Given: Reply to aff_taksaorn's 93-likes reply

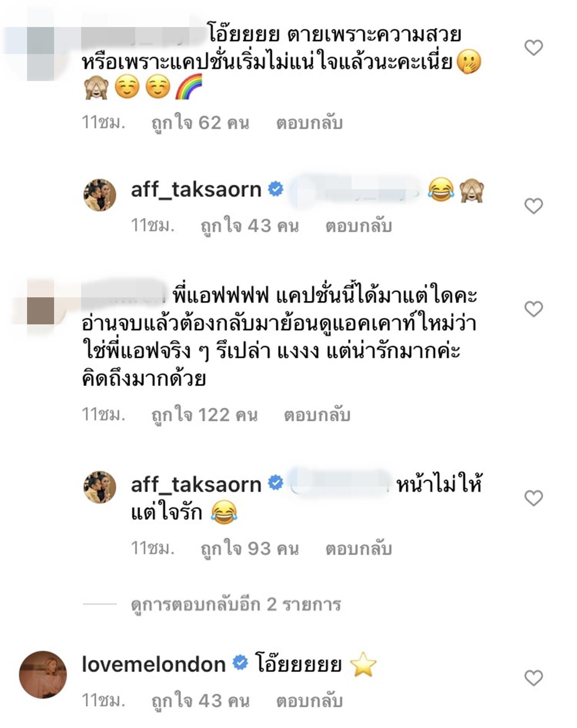Looking at the screenshot, I should 358,549.
